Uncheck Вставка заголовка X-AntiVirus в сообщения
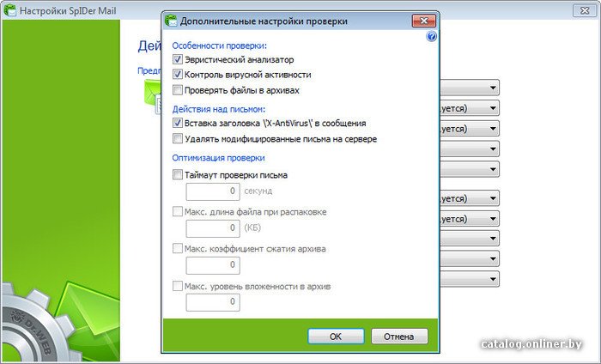The width and height of the screenshot is (601, 364). (178, 124)
